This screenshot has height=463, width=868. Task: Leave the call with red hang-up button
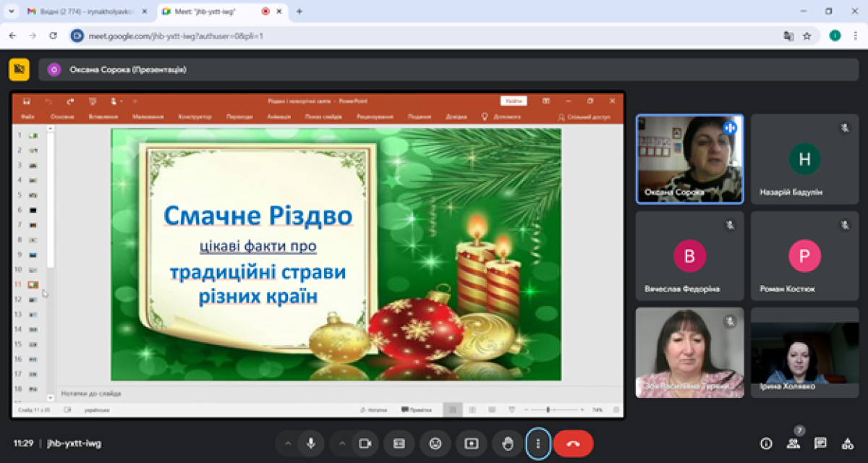[573, 443]
